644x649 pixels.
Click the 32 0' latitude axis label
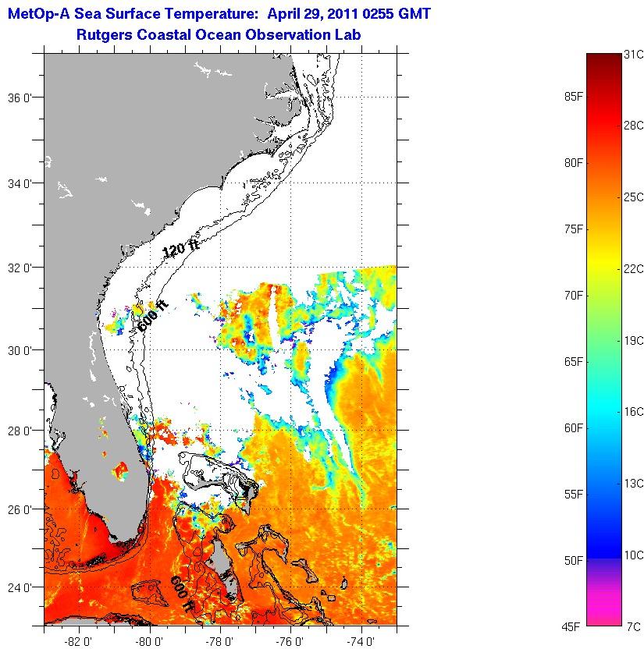(x=20, y=268)
